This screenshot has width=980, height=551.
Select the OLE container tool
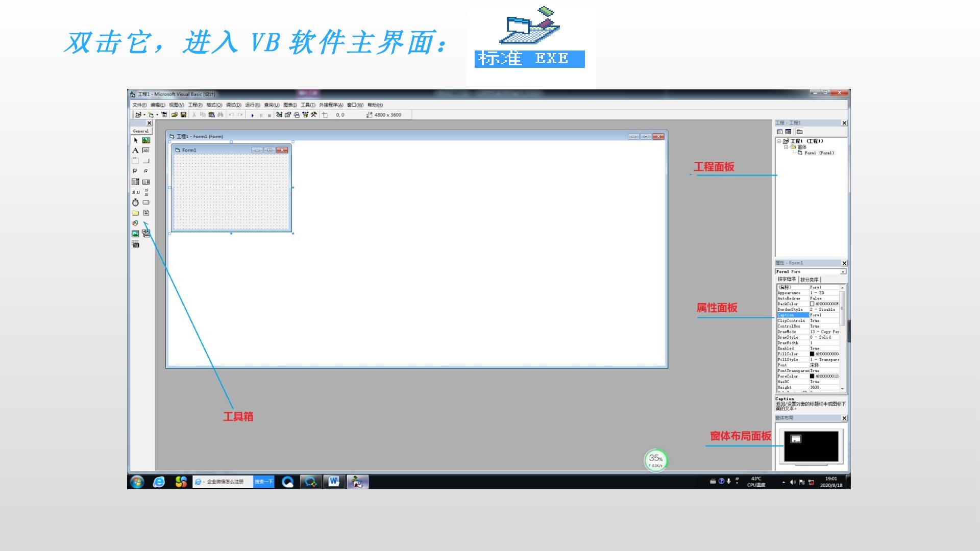point(135,244)
